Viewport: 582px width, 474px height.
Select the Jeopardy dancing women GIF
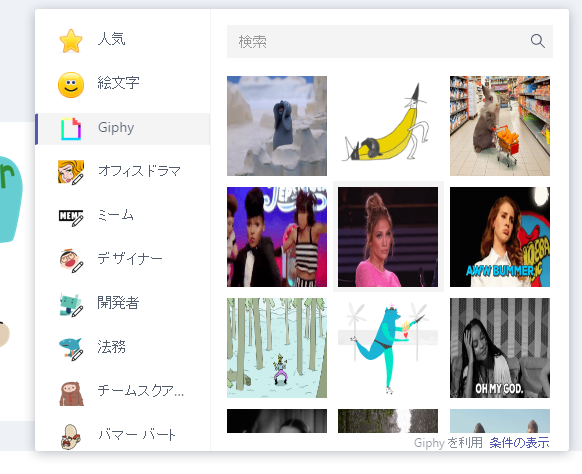(x=277, y=237)
